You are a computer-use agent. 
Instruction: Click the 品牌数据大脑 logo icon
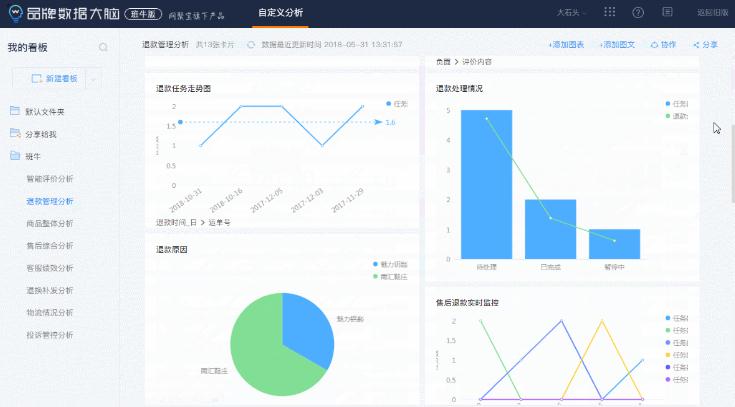pos(15,13)
